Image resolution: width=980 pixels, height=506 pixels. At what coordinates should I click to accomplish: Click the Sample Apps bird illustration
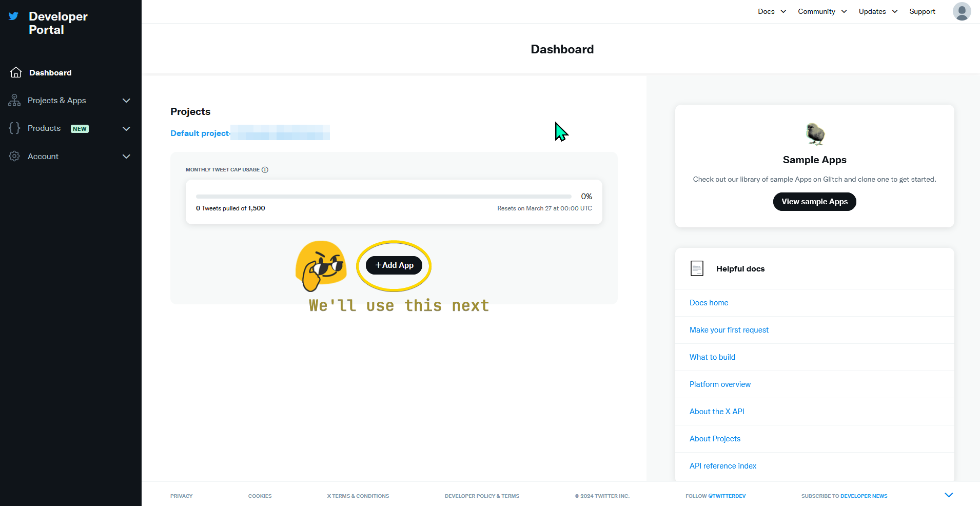click(x=814, y=134)
